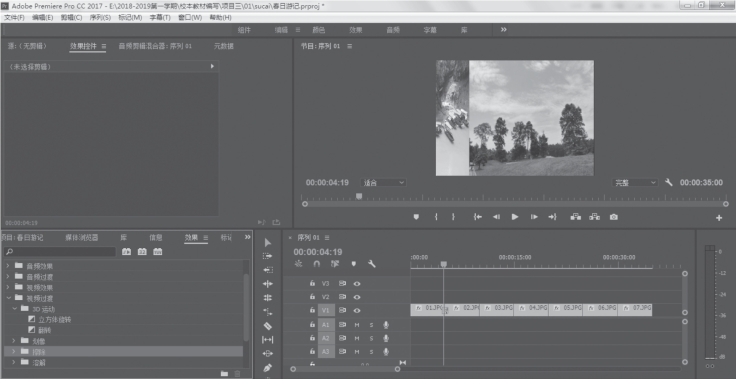736x379 pixels.
Task: Click the Extract button in program monitor
Action: (x=595, y=217)
